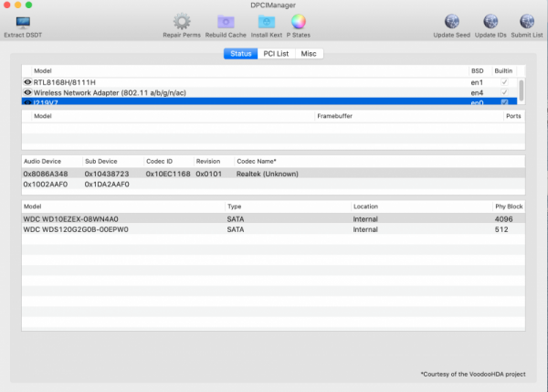This screenshot has height=392, width=548.
Task: Click the Update Seed globe icon
Action: coord(451,22)
